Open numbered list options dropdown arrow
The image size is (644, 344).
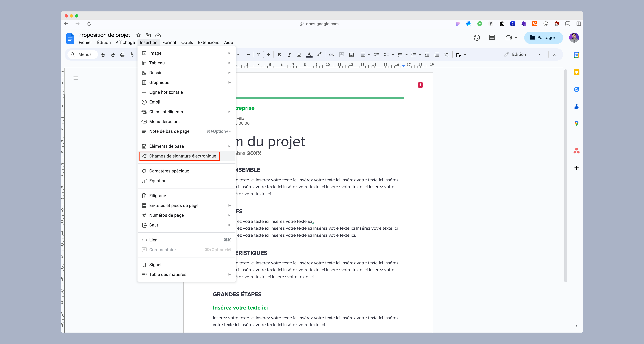pyautogui.click(x=420, y=55)
